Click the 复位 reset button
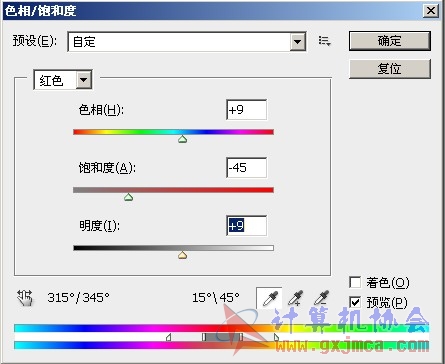This screenshot has width=445, height=364. [390, 69]
